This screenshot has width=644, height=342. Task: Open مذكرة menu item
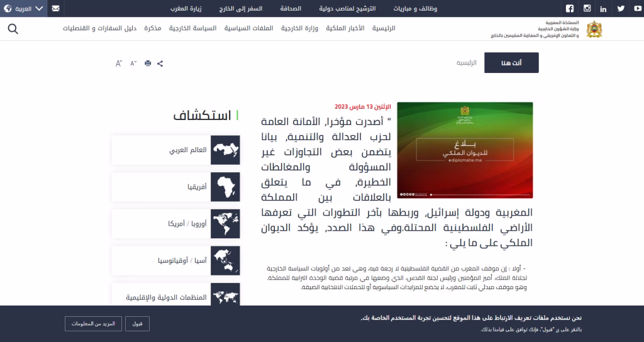coord(153,28)
